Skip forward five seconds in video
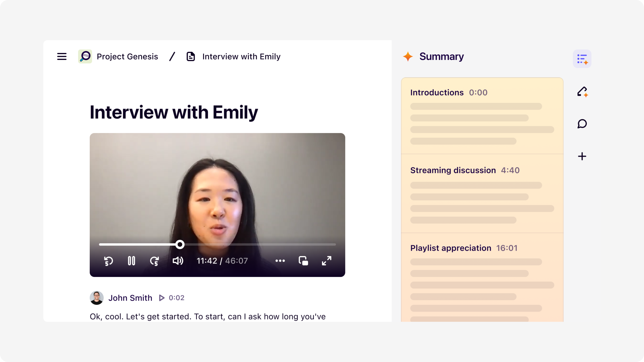 click(154, 261)
